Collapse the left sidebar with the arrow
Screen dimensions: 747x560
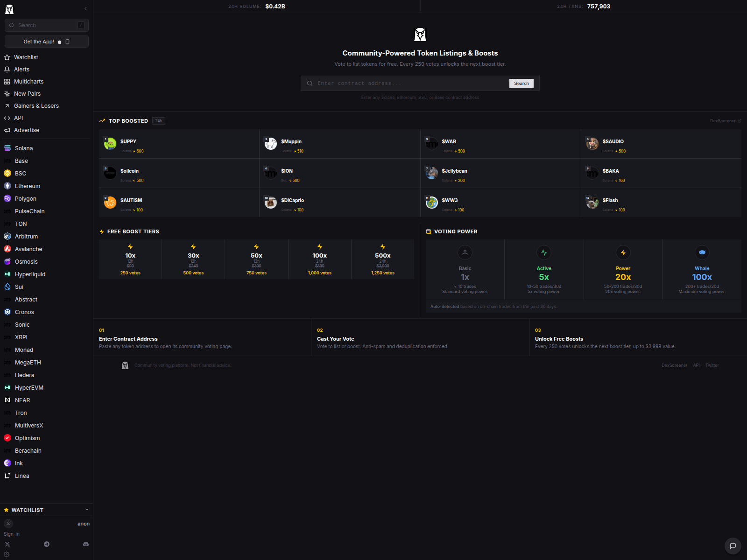[x=85, y=8]
